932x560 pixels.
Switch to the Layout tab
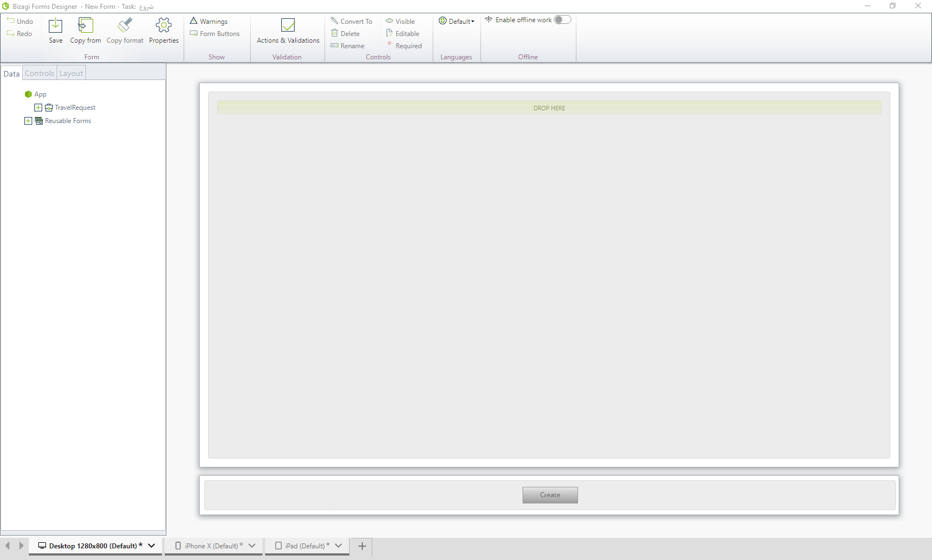pyautogui.click(x=71, y=73)
